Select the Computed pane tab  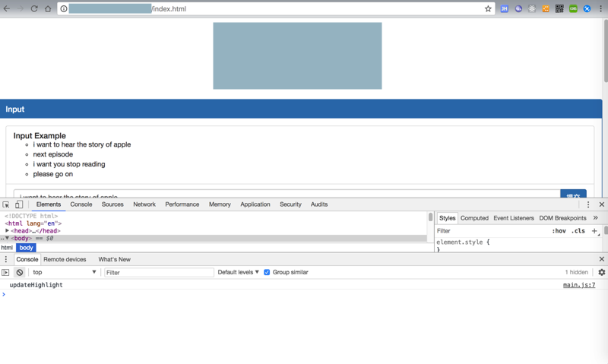point(474,218)
